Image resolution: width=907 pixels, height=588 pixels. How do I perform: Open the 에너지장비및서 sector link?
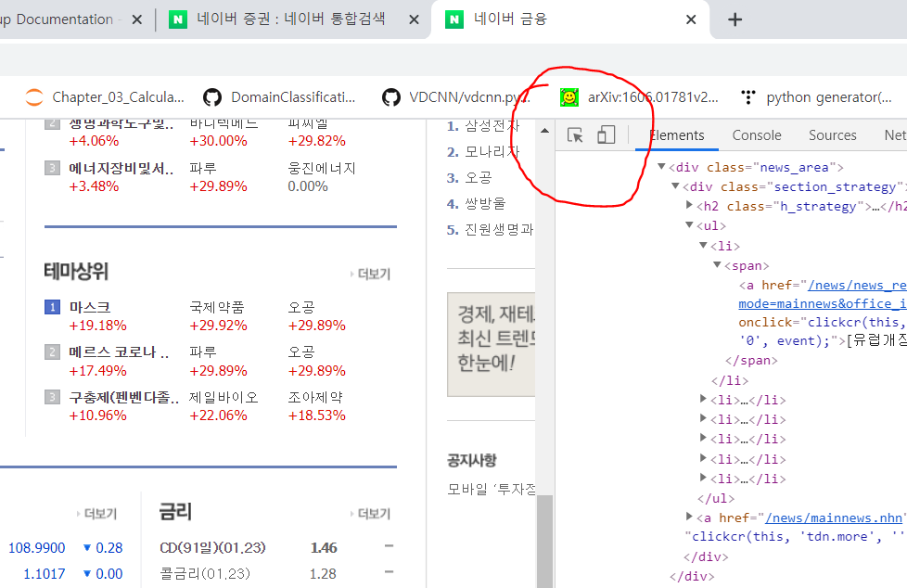(x=121, y=169)
